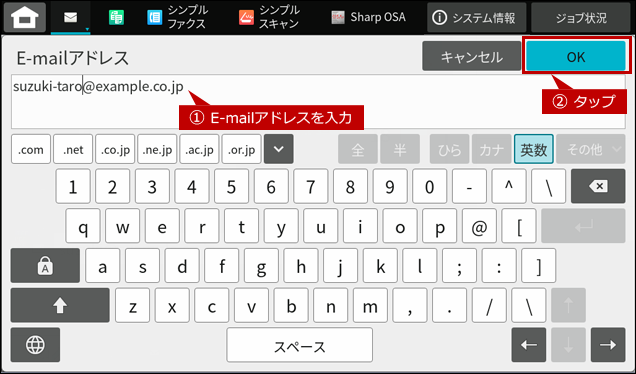Open シンプルスキャン mode

point(269,17)
